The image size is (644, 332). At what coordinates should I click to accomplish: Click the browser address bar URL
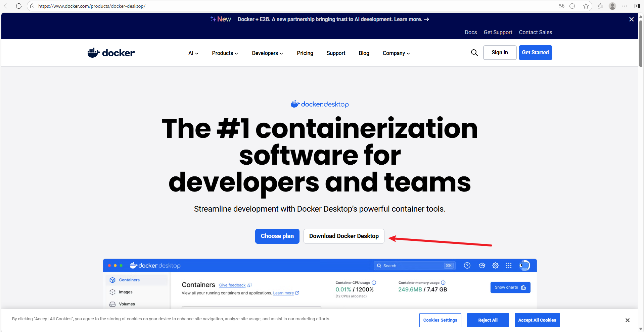point(92,6)
